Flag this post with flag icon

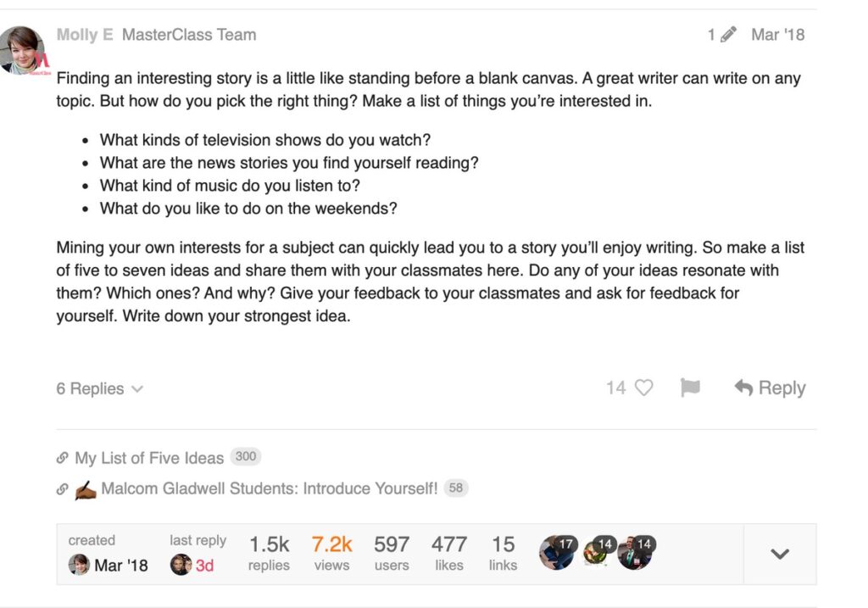(690, 388)
